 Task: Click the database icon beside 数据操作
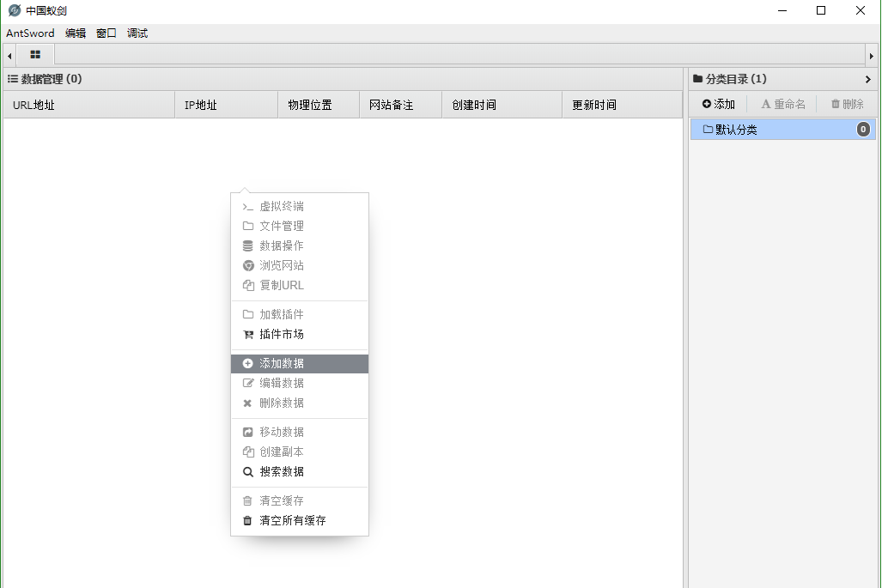point(247,246)
